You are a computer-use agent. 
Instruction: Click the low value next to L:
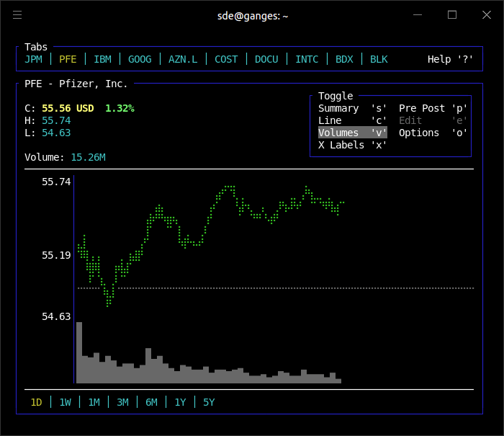click(56, 133)
